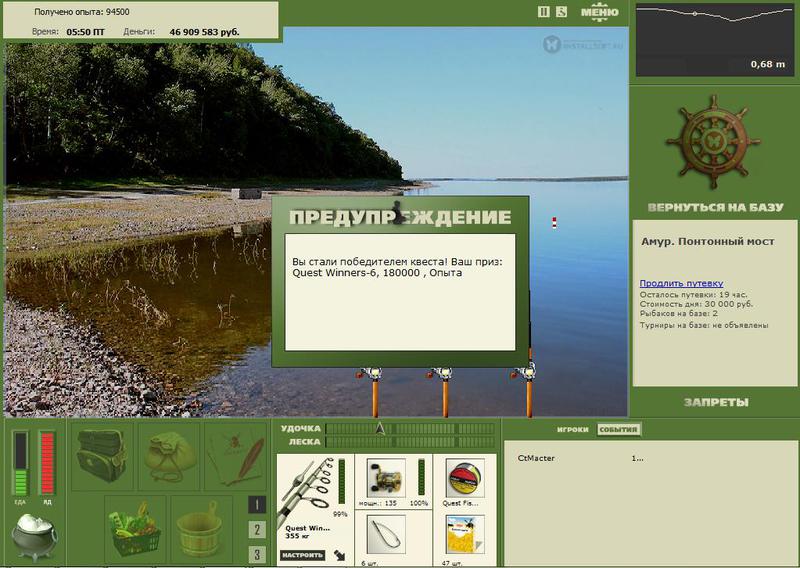Click the мощн.: 135 reel label
The width and height of the screenshot is (800, 568).
pos(378,503)
